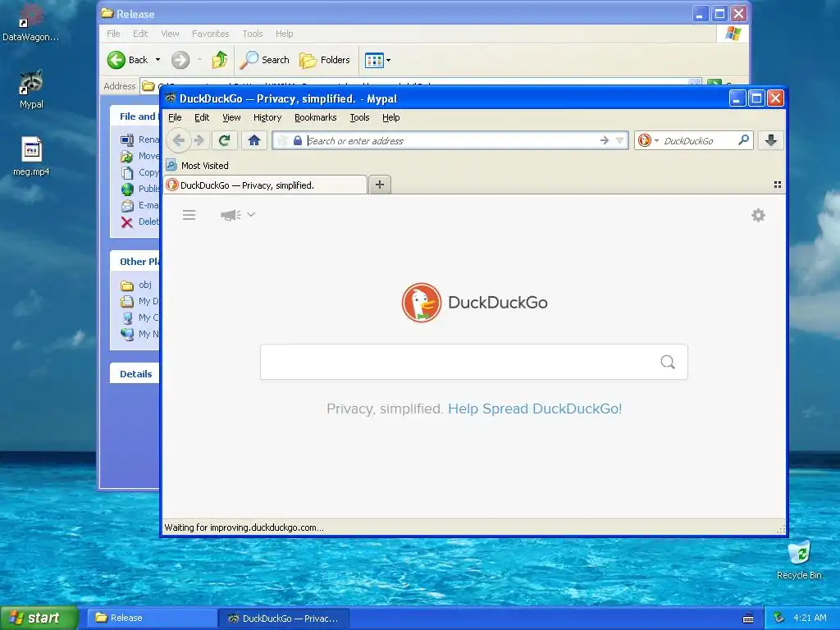Open DuckDuckGo settings gear
Screen dimensions: 840x630
pyautogui.click(x=758, y=216)
